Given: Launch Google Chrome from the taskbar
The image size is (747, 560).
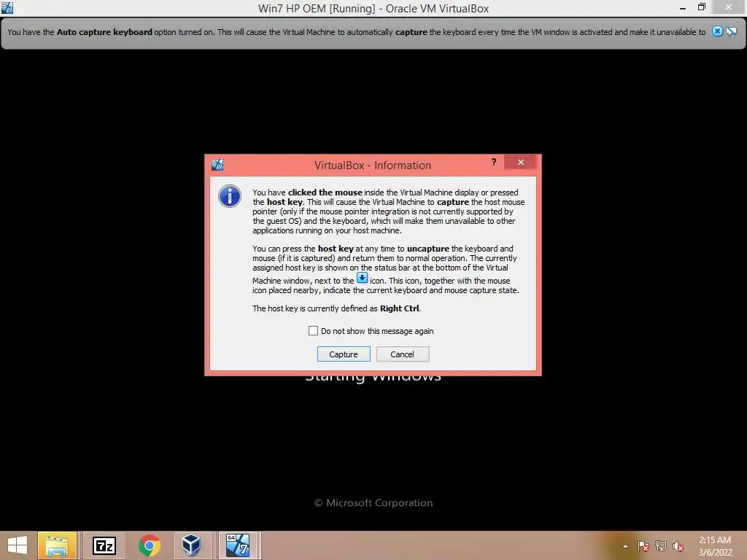Looking at the screenshot, I should coord(149,545).
